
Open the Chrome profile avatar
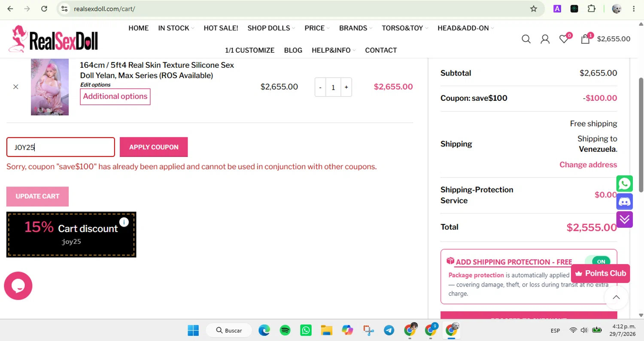pyautogui.click(x=617, y=9)
